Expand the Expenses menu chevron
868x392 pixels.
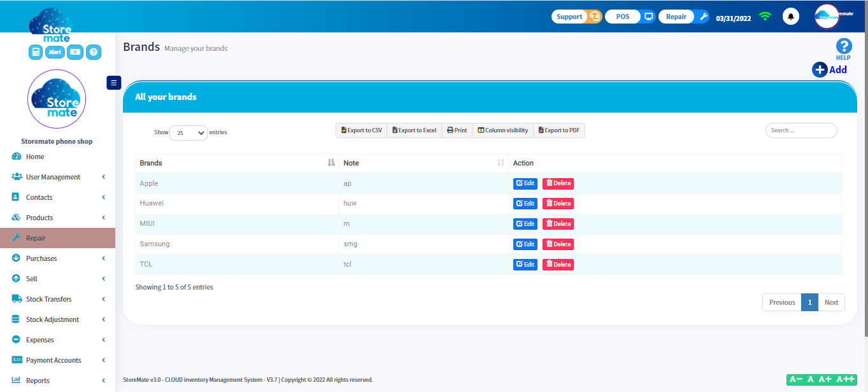pos(103,340)
